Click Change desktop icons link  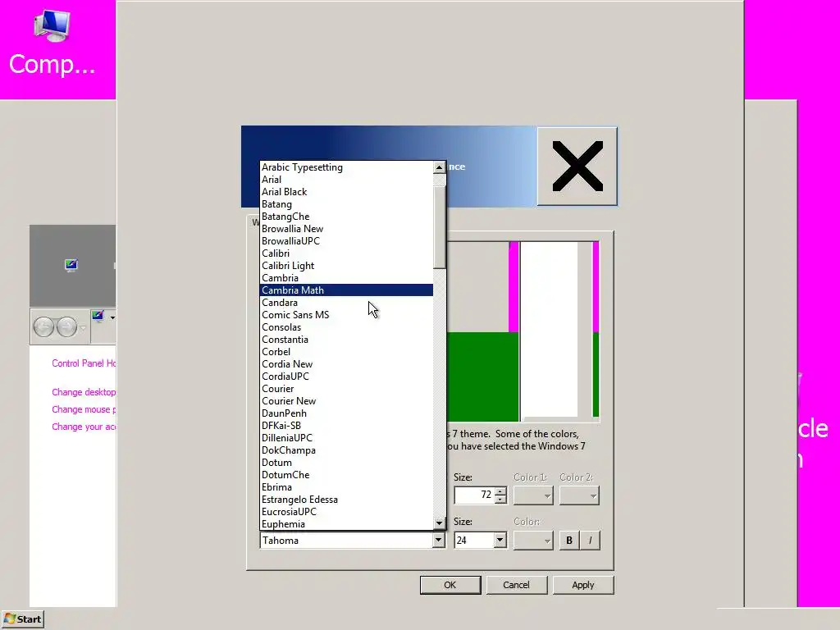point(84,392)
